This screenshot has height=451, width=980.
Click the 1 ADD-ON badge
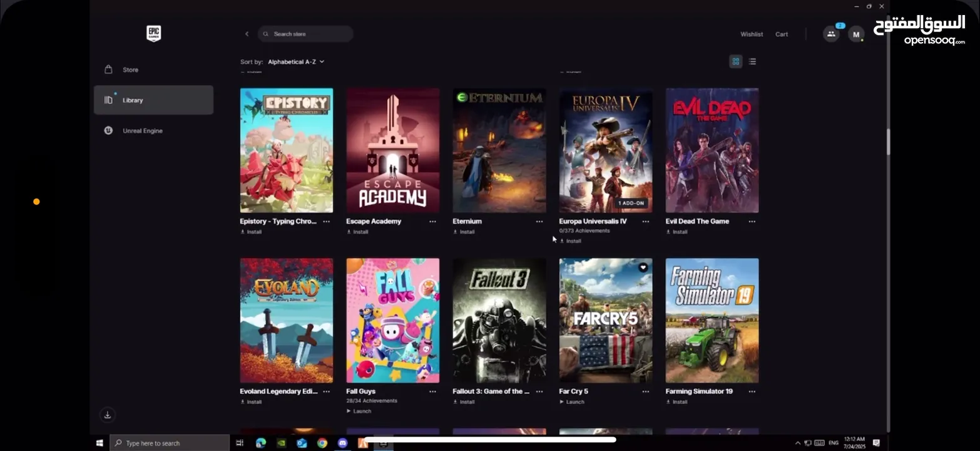pos(631,204)
